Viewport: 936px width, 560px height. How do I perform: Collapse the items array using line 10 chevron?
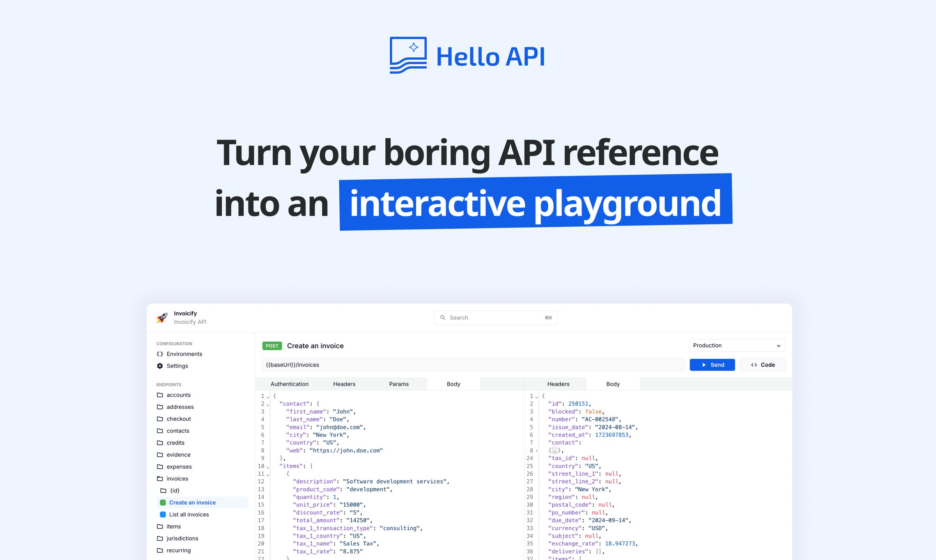point(267,467)
